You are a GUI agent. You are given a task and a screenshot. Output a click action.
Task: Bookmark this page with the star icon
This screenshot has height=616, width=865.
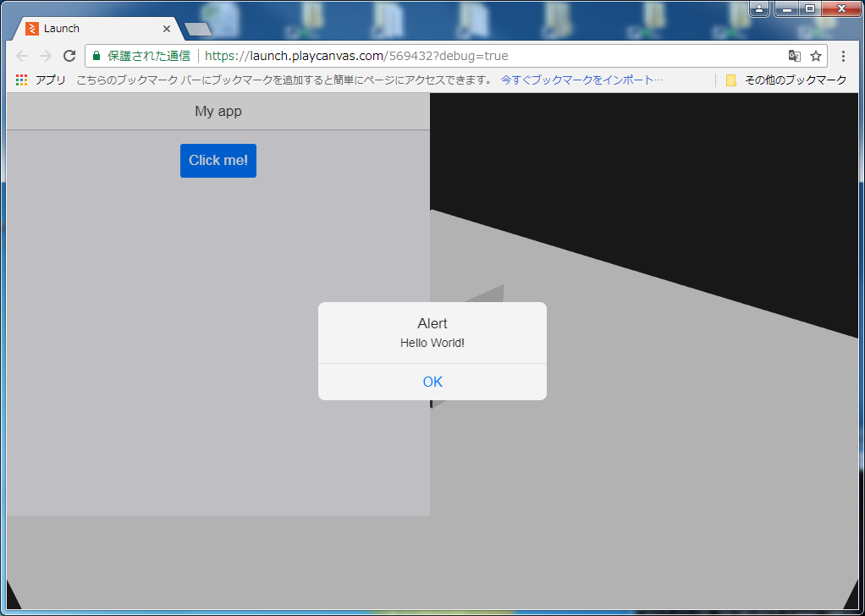point(815,56)
